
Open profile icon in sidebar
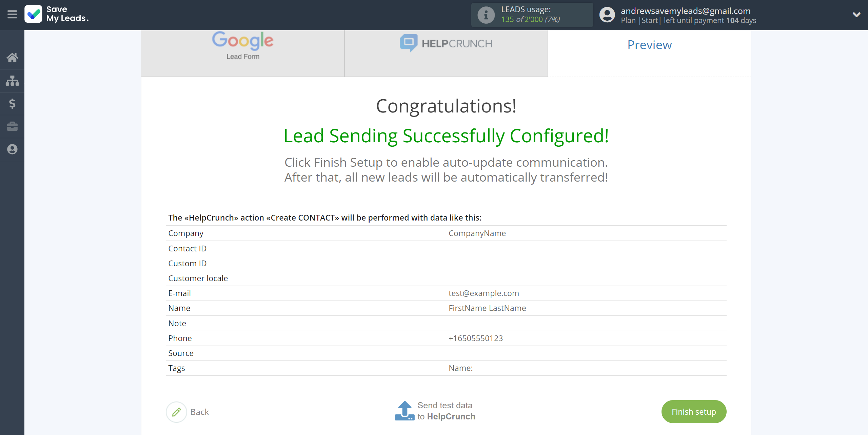pos(12,149)
